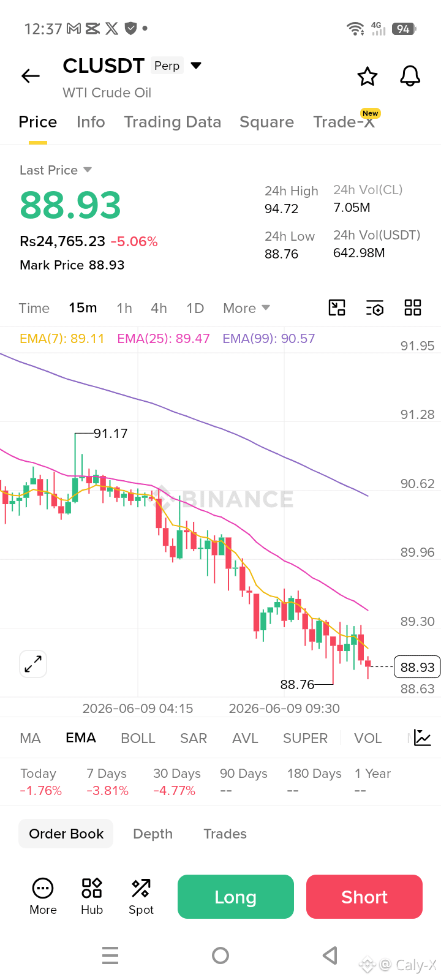Toggle the BOLL indicator
Viewport: 441px width, 980px height.
tap(138, 738)
